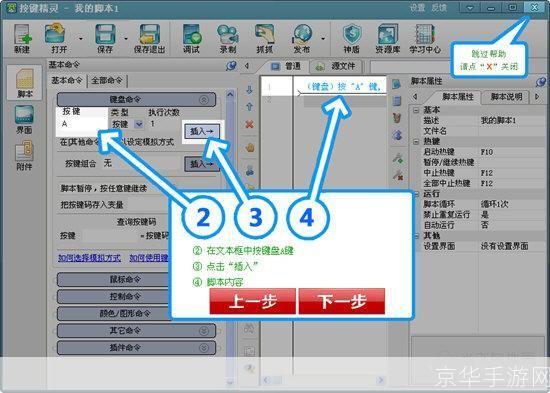Save the script with 保存 icon
The height and width of the screenshot is (393, 550).
(x=105, y=39)
